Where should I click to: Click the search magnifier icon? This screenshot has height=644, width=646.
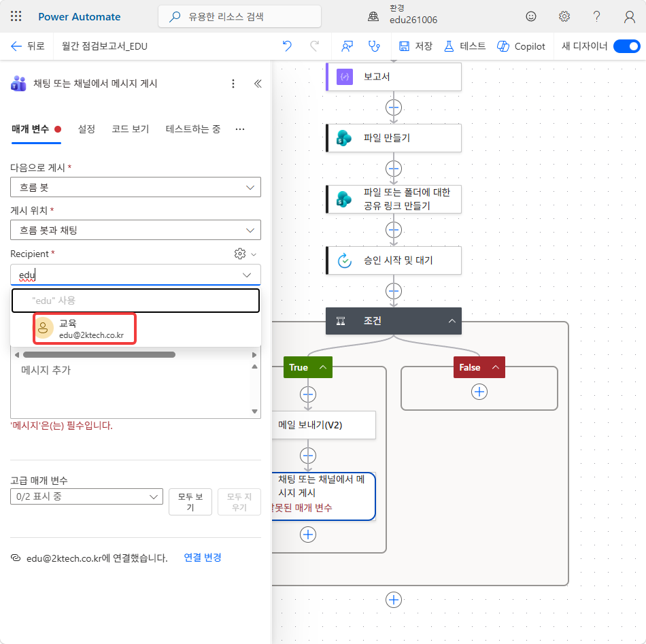tap(175, 16)
